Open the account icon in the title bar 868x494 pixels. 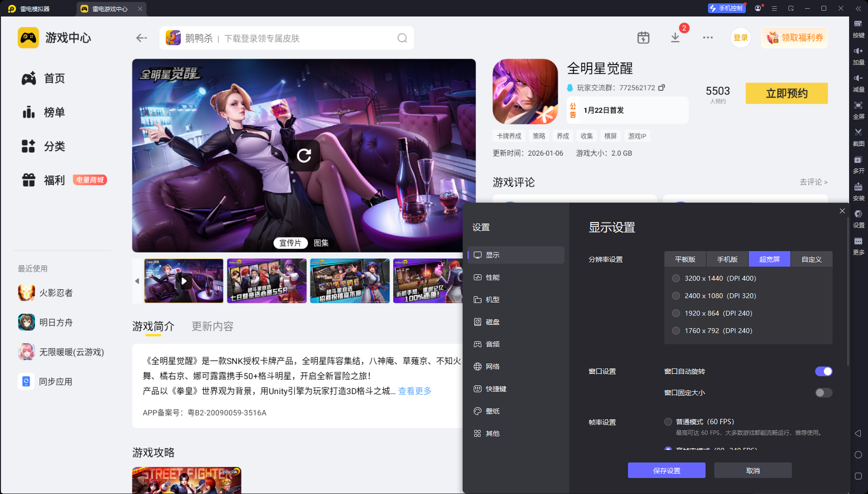(x=758, y=8)
